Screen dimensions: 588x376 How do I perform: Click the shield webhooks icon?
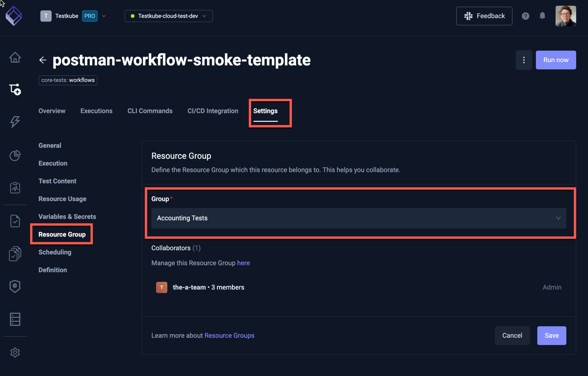(15, 286)
